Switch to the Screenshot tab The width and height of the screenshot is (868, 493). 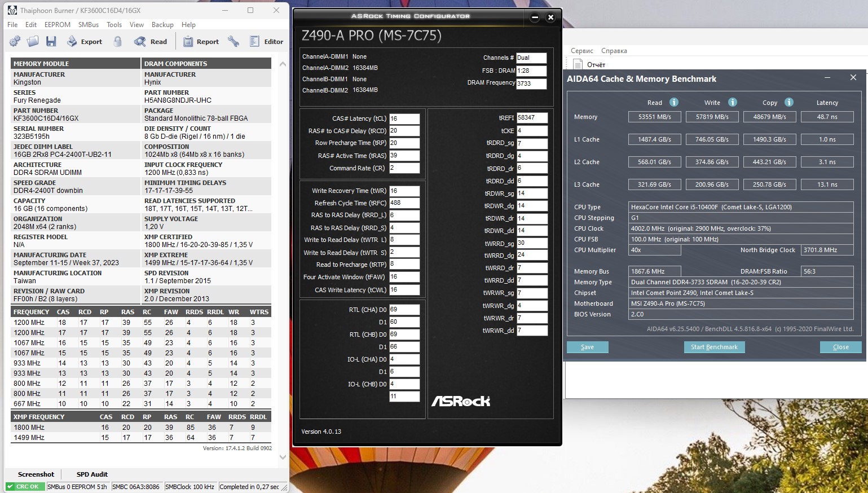pyautogui.click(x=36, y=474)
